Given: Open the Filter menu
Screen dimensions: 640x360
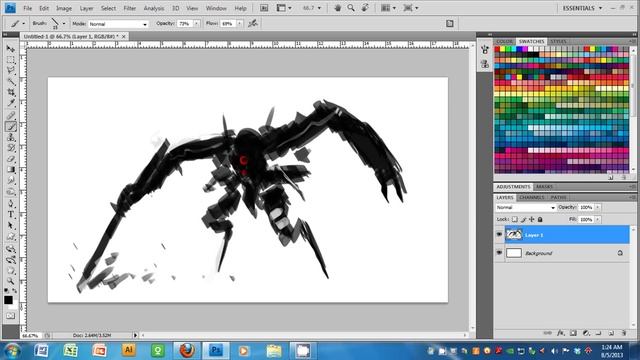Looking at the screenshot, I should coord(130,8).
